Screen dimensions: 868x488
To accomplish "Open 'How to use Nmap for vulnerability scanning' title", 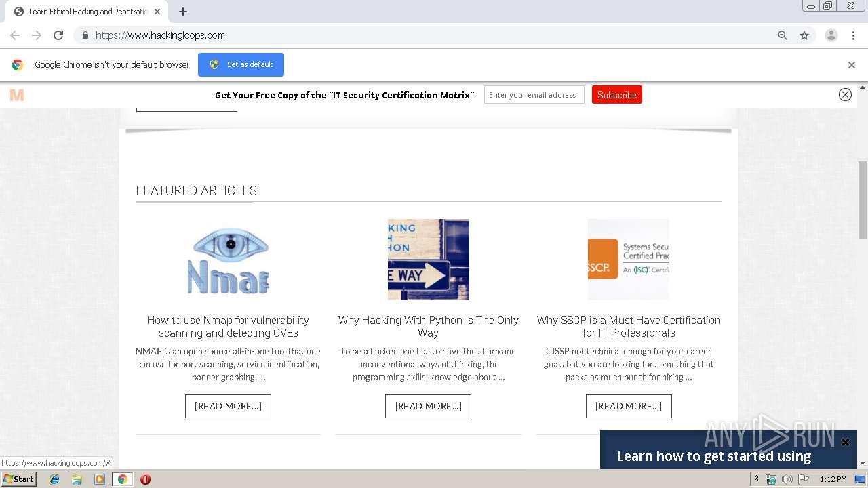I will [x=228, y=327].
